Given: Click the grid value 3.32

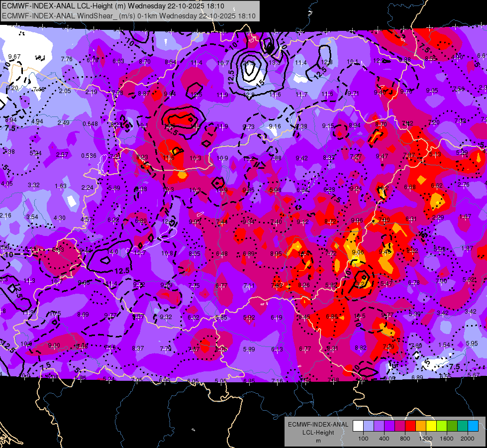Looking at the screenshot, I should point(33,185).
